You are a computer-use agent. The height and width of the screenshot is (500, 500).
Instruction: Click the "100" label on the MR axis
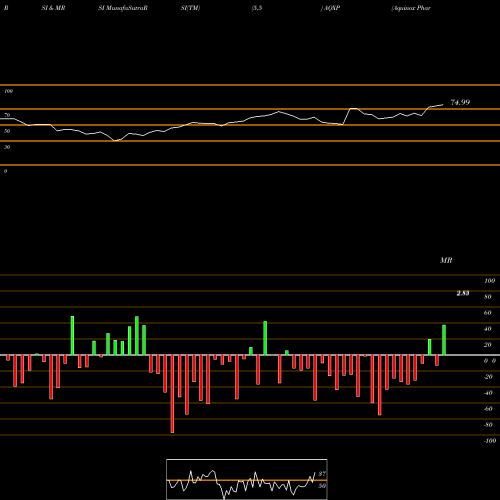click(x=489, y=281)
